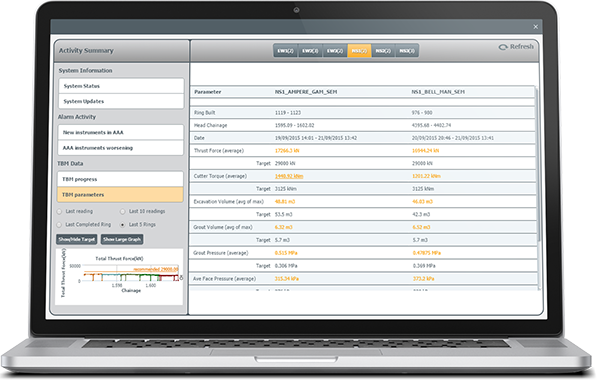
Task: Open the EW2 tab
Action: [310, 51]
